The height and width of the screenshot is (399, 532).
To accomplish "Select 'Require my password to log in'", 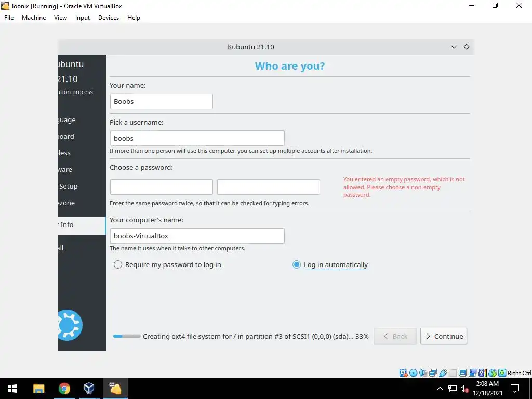I will [x=168, y=264].
